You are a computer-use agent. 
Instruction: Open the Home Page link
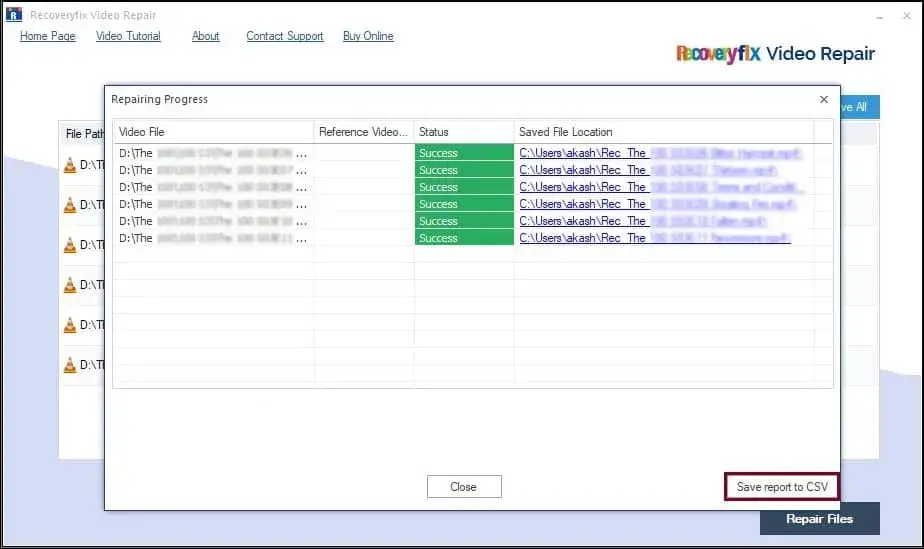(x=48, y=36)
